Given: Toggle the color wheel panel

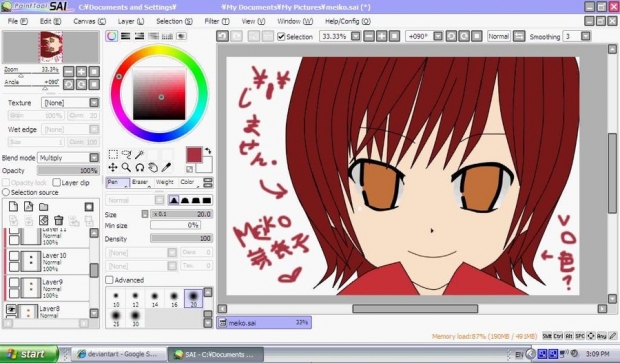Looking at the screenshot, I should (112, 36).
